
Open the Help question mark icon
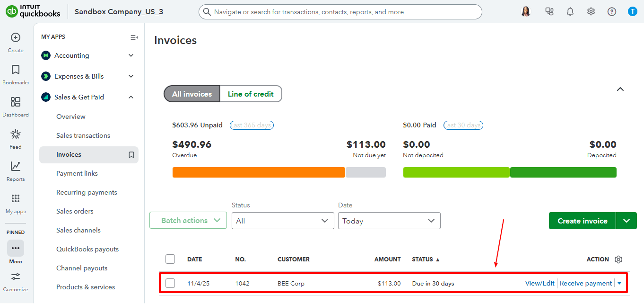coord(612,11)
